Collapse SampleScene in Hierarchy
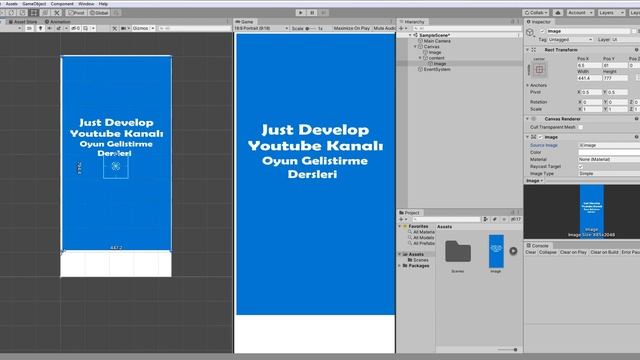This screenshot has width=640, height=360. 410,35
